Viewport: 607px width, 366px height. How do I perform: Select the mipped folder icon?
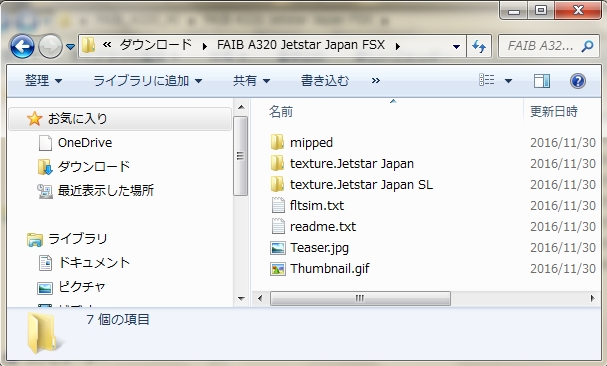click(277, 142)
